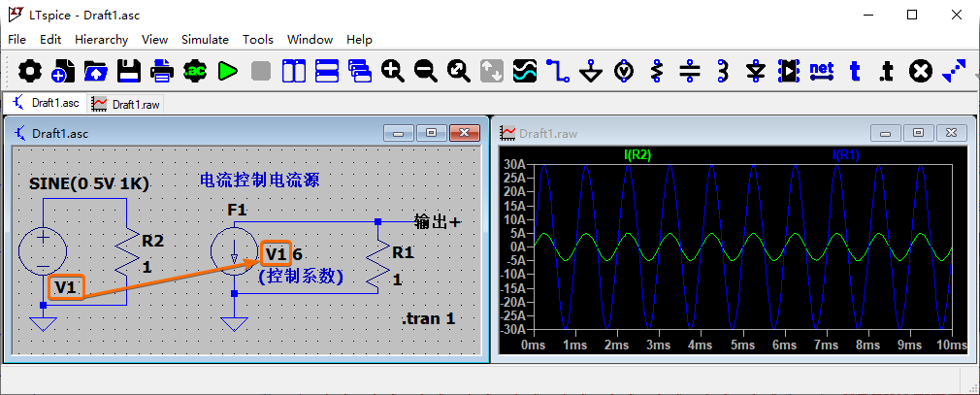980x395 pixels.
Task: Click the 输出+ net label
Action: click(439, 221)
